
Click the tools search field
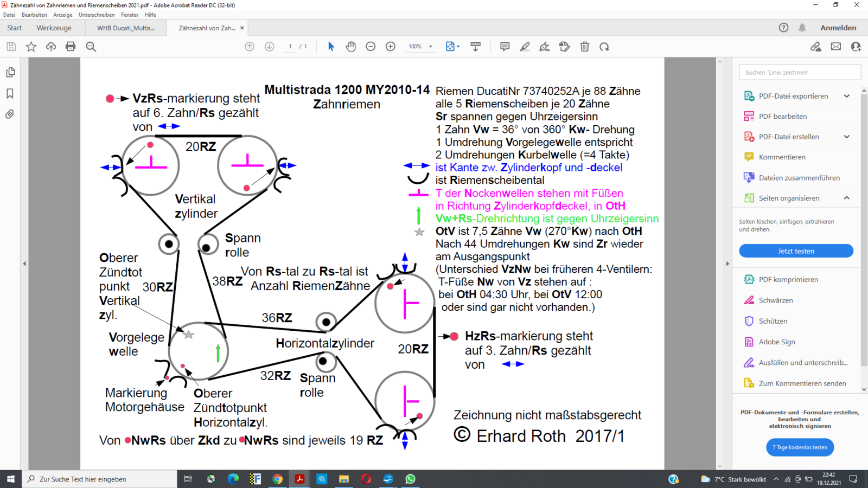[x=800, y=72]
